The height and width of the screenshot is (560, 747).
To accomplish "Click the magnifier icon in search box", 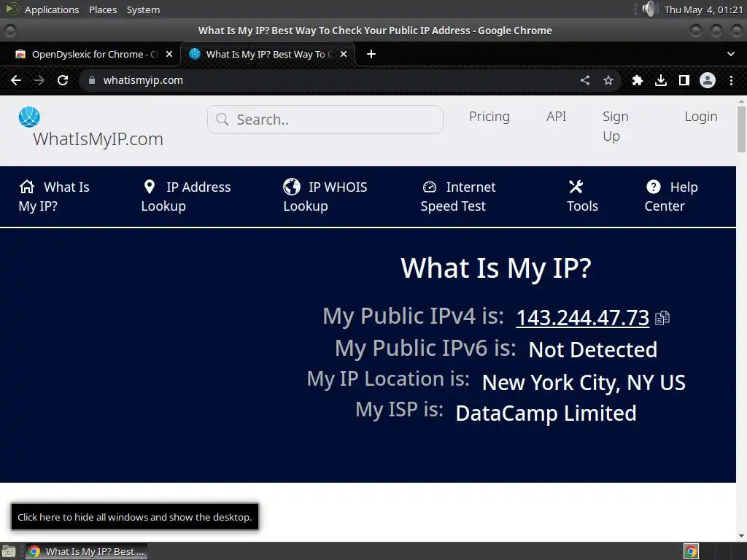I will [222, 120].
